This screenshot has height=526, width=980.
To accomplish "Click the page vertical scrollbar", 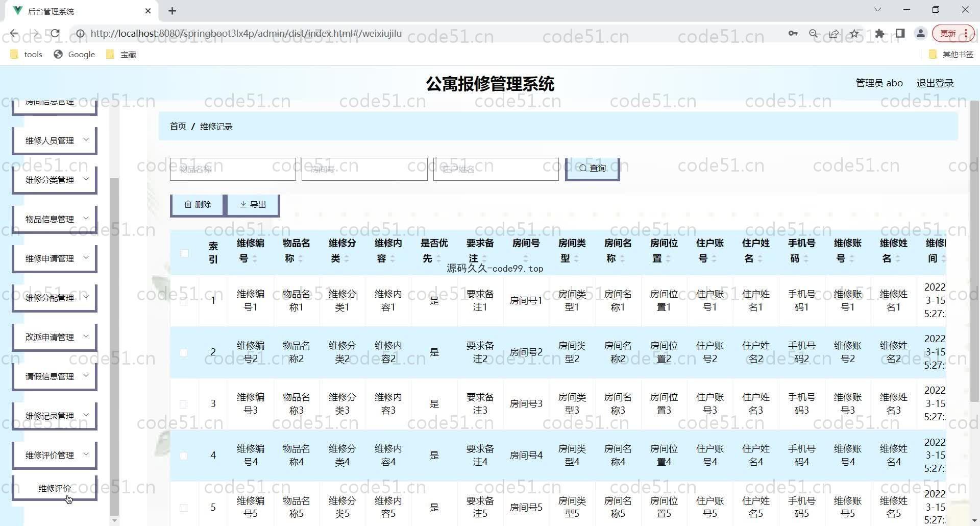I will (x=974, y=250).
